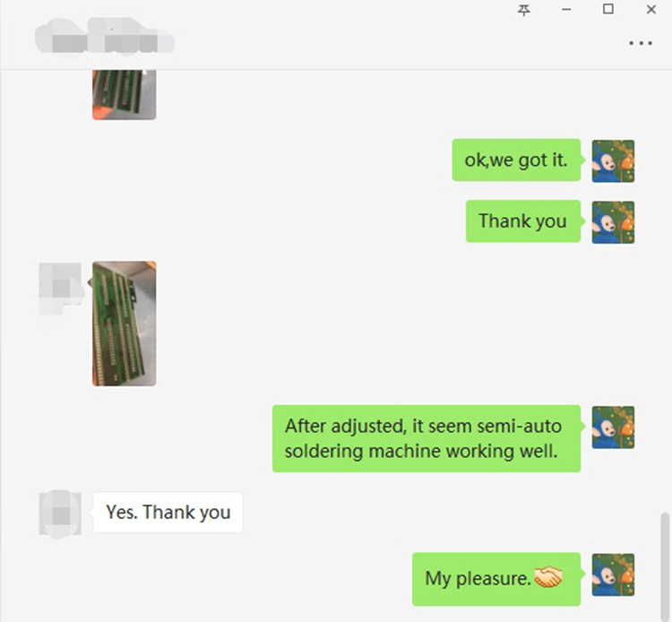Image resolution: width=672 pixels, height=622 pixels.
Task: Open the three-dot chat options menu
Action: [x=641, y=43]
